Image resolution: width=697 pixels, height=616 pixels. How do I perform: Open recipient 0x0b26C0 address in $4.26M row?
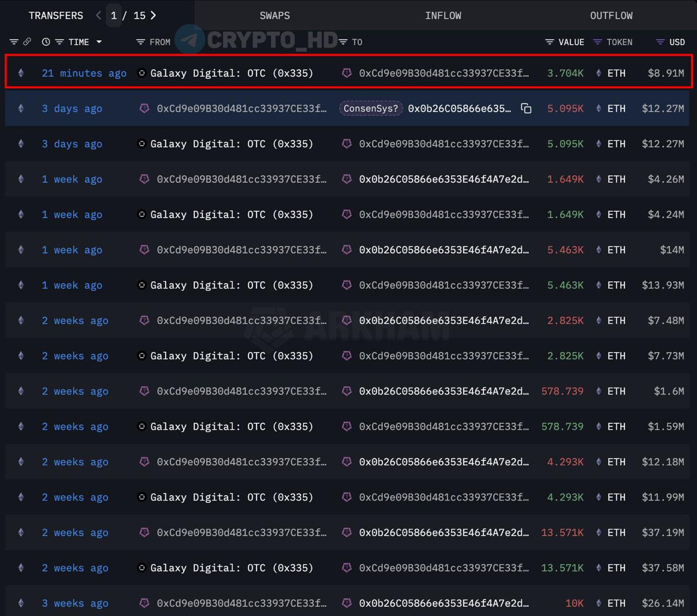[444, 179]
